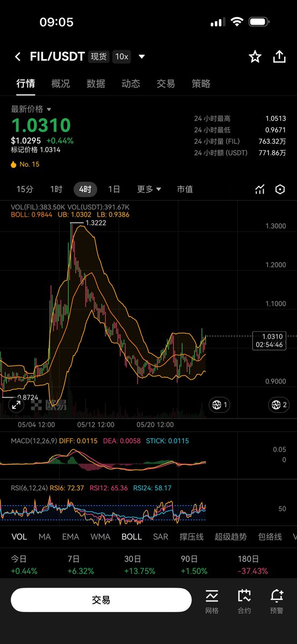Open event marker badge 1
The height and width of the screenshot is (644, 297).
pos(220,405)
